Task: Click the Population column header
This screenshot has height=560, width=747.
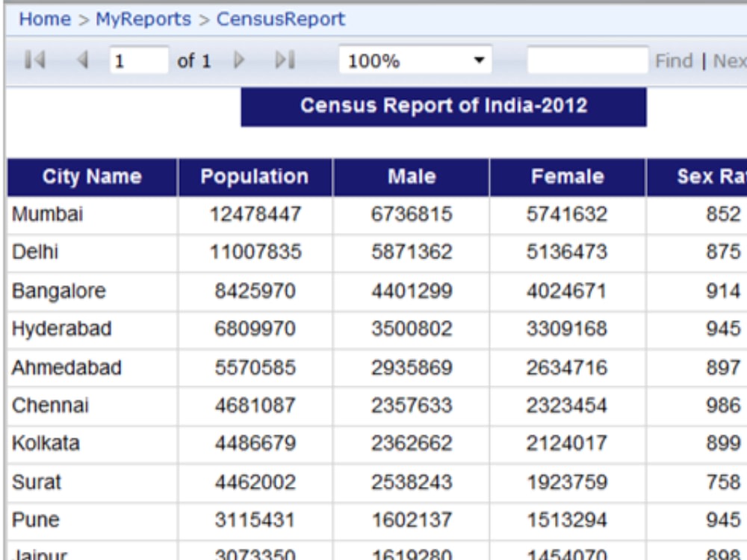Action: tap(255, 177)
